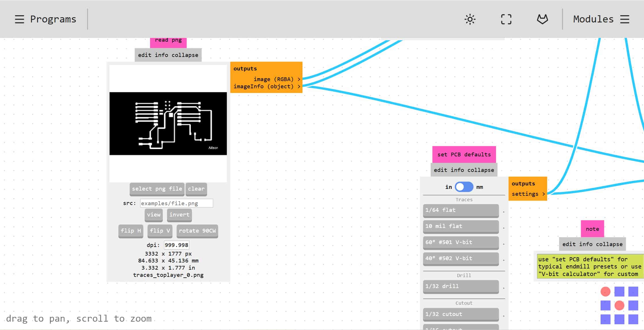Image resolution: width=644 pixels, height=330 pixels.
Task: Open the Modules hamburger menu
Action: (x=625, y=19)
